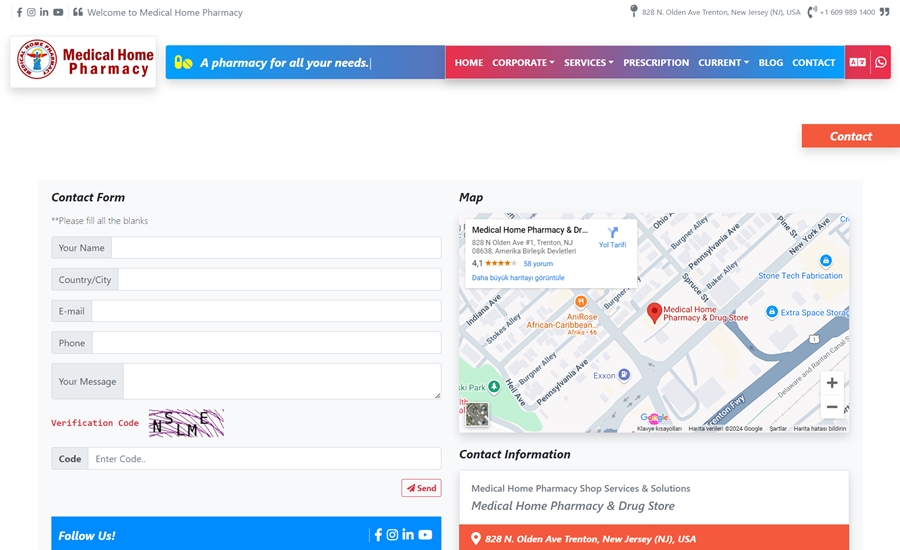This screenshot has width=900, height=550.
Task: Click the phone icon beside +1 609 989 1400
Action: [812, 12]
